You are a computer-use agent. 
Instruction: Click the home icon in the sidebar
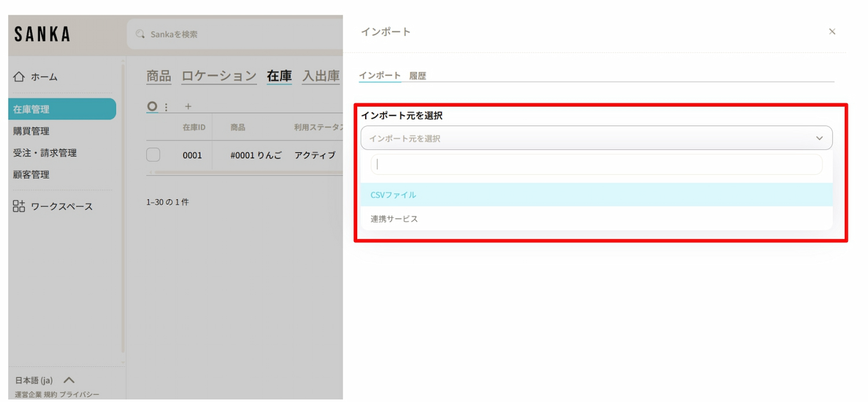coord(19,77)
